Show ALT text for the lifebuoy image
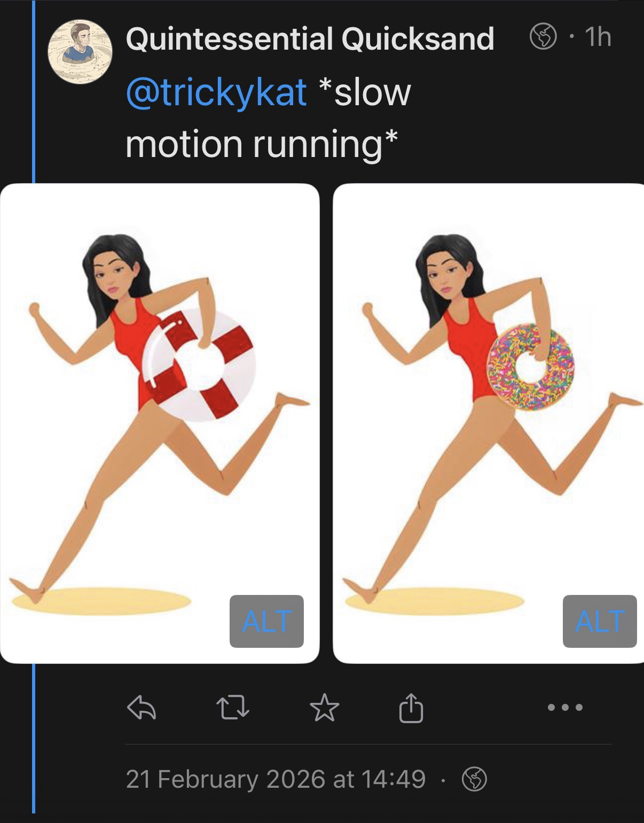This screenshot has width=644, height=823. click(x=266, y=621)
